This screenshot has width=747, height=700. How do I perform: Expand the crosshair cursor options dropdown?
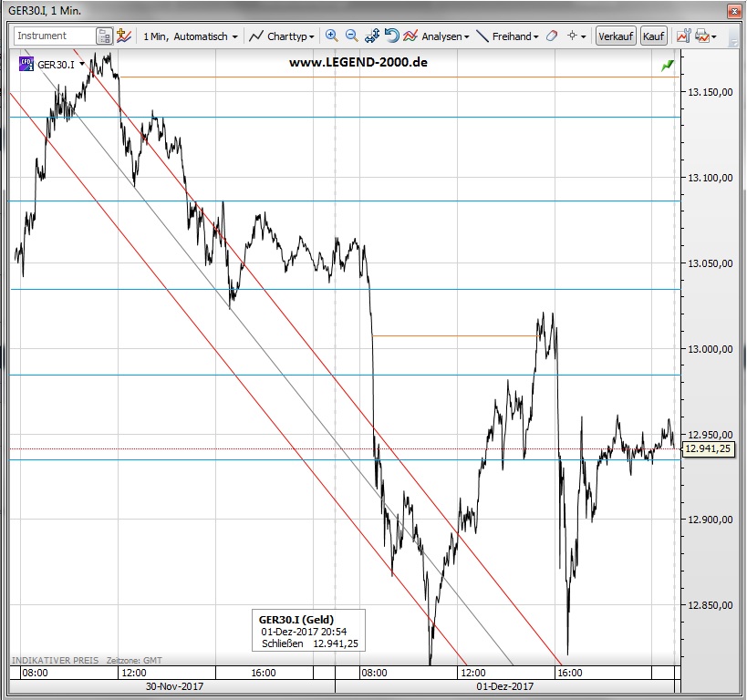(576, 36)
